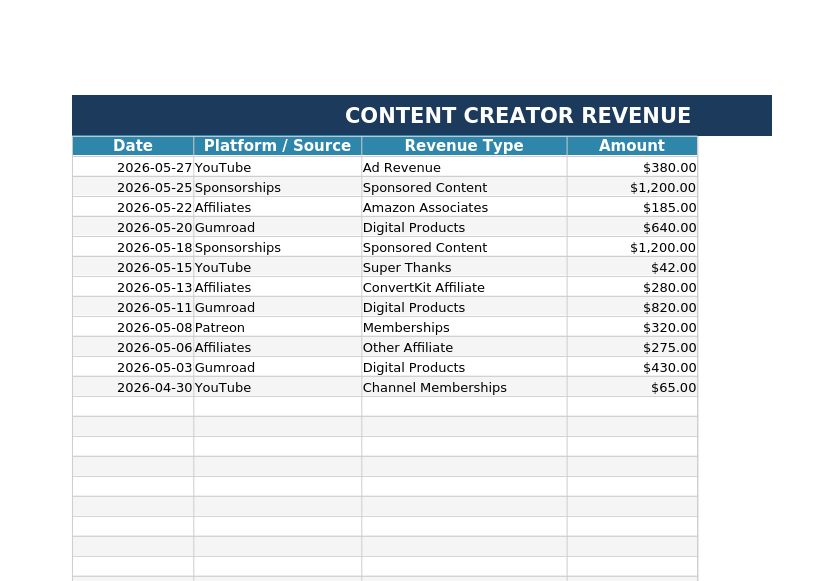This screenshot has width=817, height=581.
Task: Click the Super Thanks cell
Action: tap(464, 267)
